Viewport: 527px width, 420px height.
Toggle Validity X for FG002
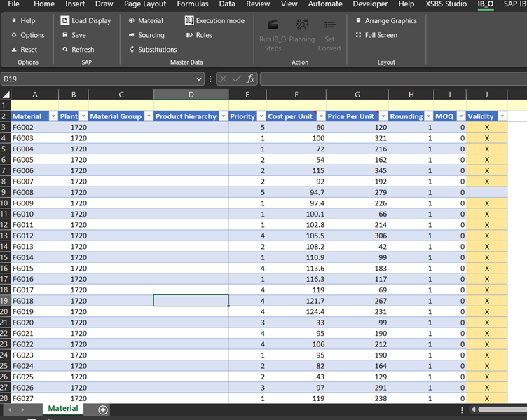tap(486, 128)
